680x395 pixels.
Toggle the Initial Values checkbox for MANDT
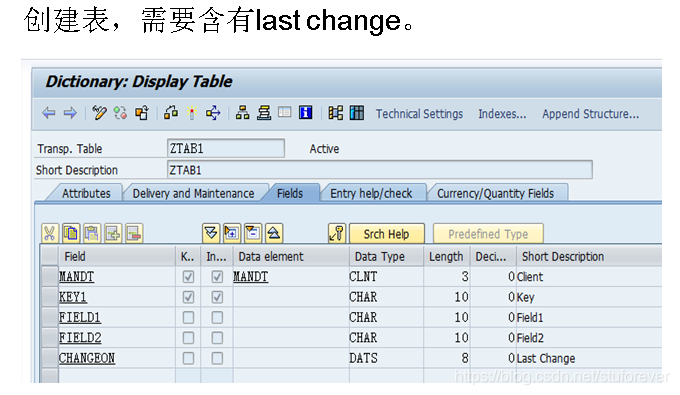(x=217, y=277)
